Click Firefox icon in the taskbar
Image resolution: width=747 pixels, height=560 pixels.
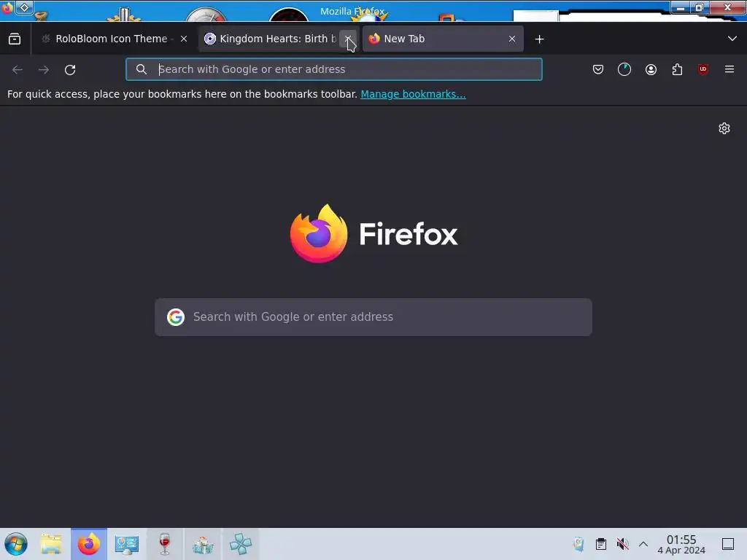pos(89,544)
